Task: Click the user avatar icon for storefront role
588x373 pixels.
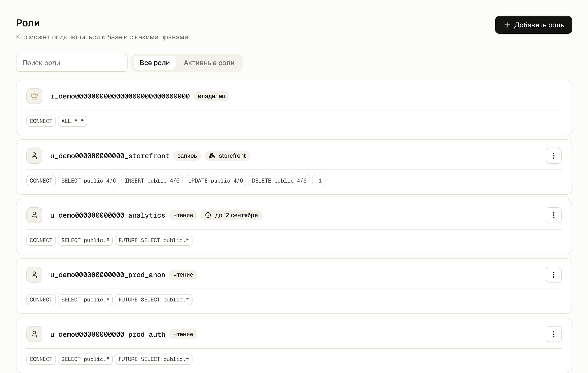Action: 34,156
